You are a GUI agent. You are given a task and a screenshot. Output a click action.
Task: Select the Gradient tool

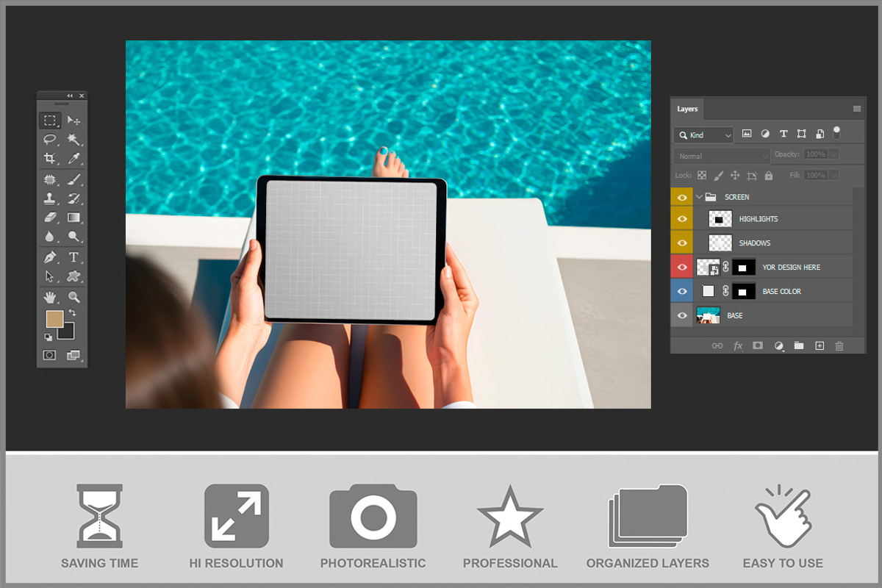point(73,218)
